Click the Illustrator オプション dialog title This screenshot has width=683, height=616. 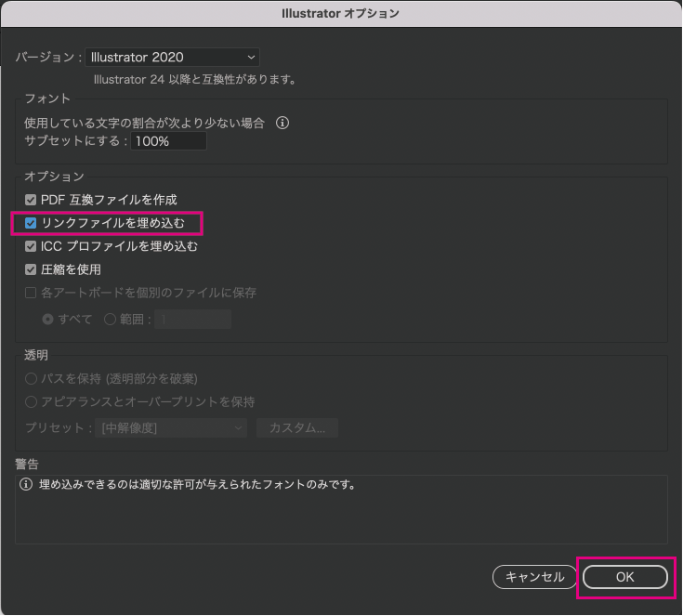(x=341, y=14)
